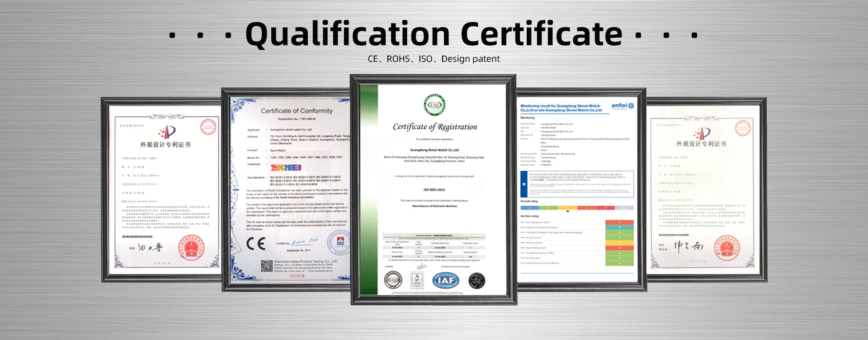
Task: Click the Qualification Certificate heading
Action: (434, 34)
